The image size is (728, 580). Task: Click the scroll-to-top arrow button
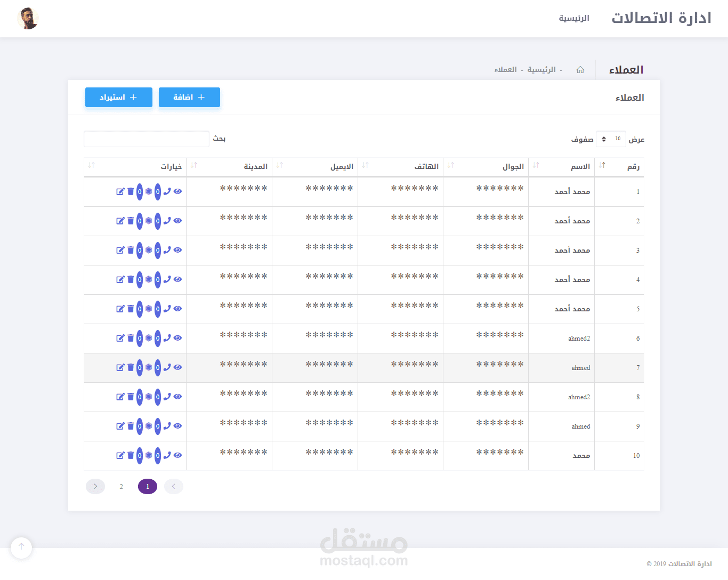[x=21, y=547]
